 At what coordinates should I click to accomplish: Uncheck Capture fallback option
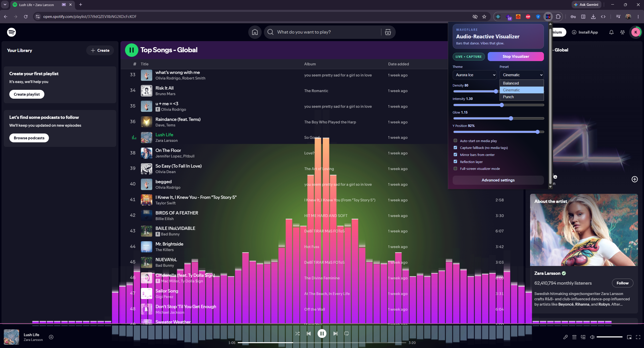(455, 148)
